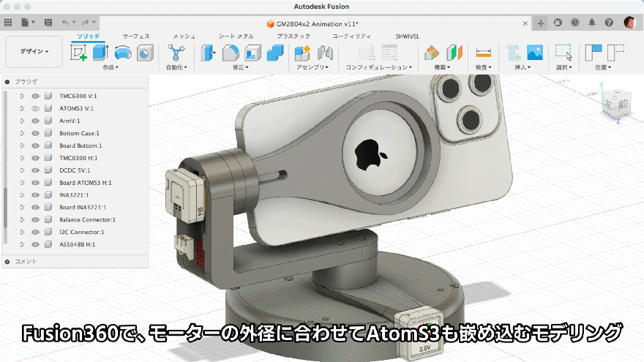This screenshot has height=362, width=644.
Task: Hide the ArmV:1 component
Action: [35, 121]
